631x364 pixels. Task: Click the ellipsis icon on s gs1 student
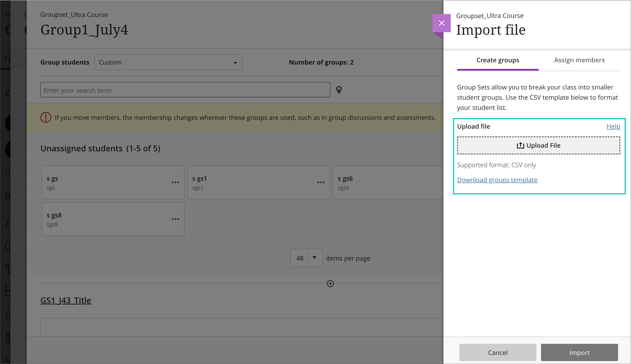320,182
